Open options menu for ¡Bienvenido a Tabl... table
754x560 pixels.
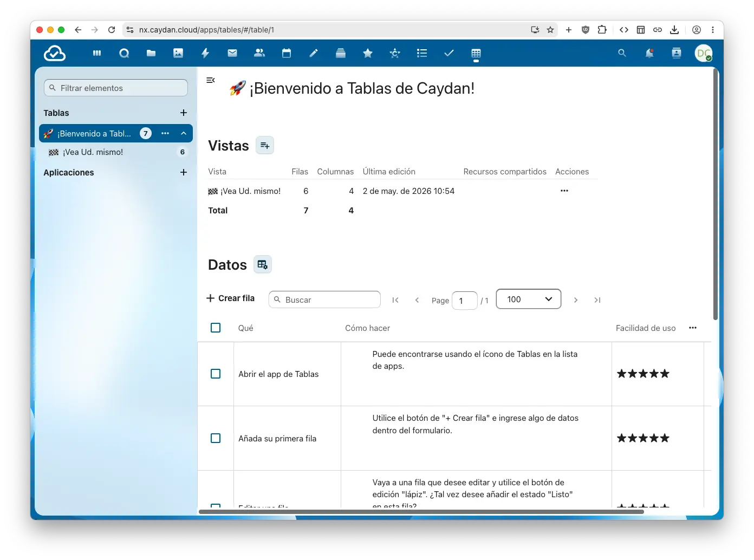(165, 133)
